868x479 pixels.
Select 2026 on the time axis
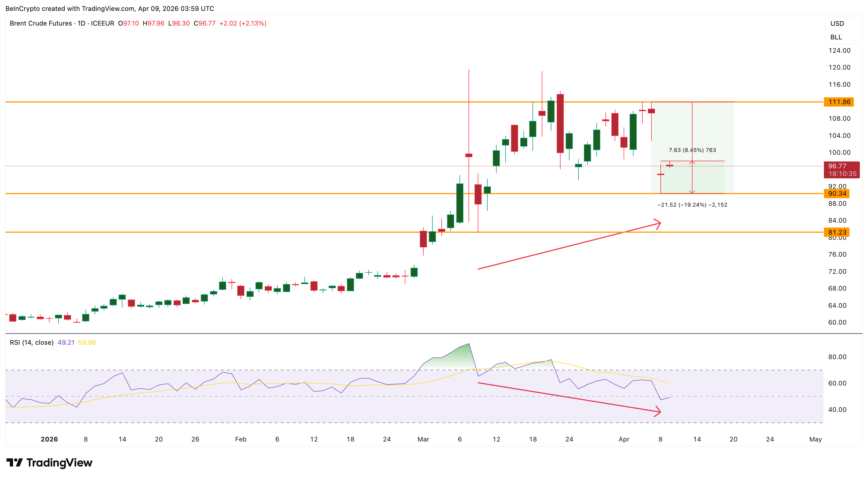click(49, 439)
